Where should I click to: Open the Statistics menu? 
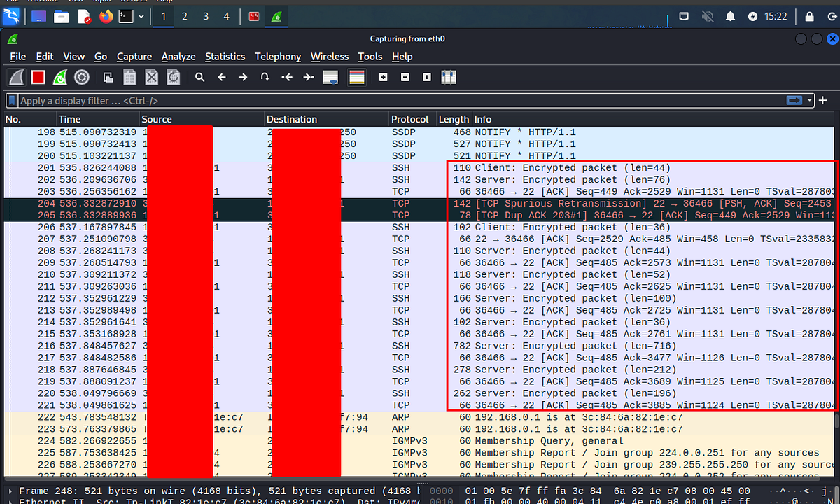(225, 57)
